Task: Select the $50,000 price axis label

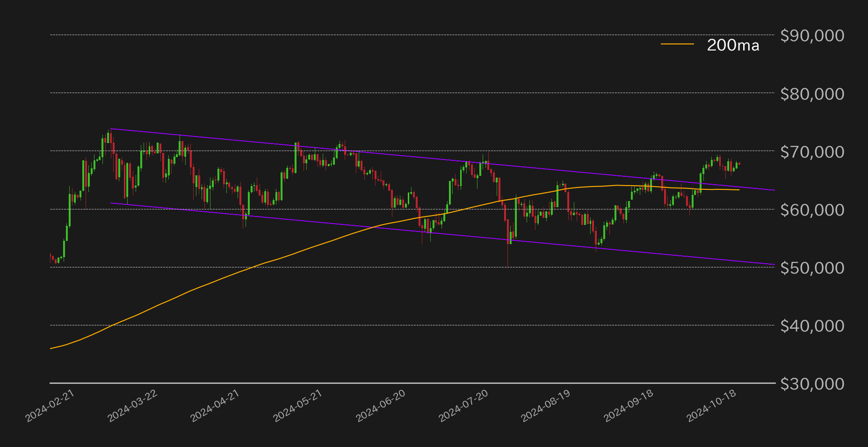Action: tap(812, 268)
